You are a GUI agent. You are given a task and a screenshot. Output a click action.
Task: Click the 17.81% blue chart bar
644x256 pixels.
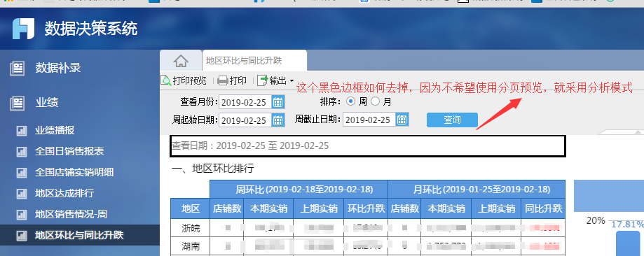point(628,243)
